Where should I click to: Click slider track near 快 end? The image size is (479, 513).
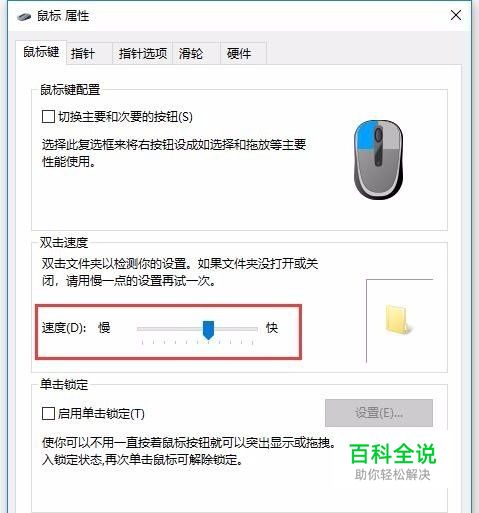(x=247, y=329)
